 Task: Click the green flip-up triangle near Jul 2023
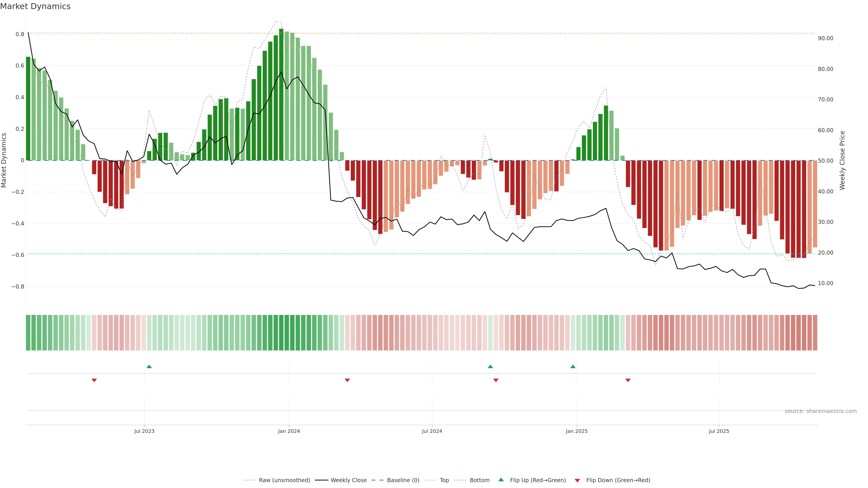coord(149,366)
